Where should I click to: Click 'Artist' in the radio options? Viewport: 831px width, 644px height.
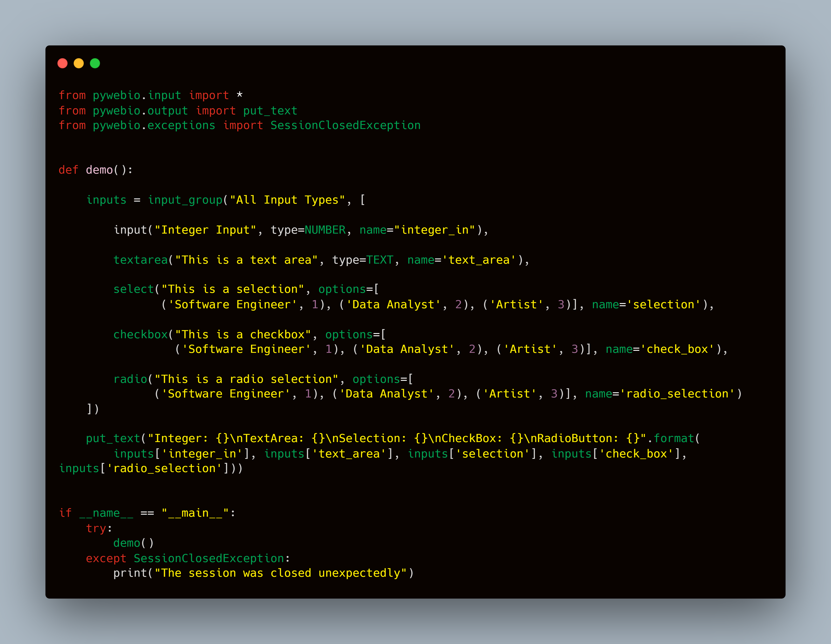(510, 394)
